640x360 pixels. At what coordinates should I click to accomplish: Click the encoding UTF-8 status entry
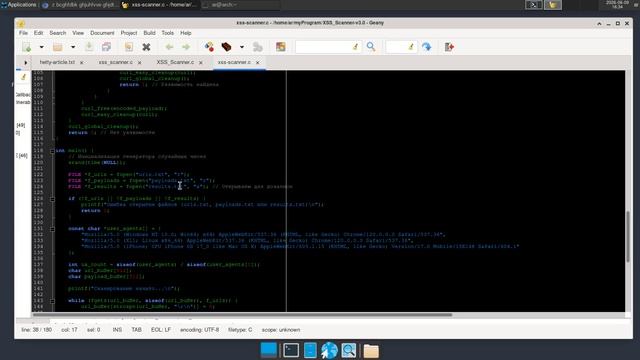(x=199, y=330)
